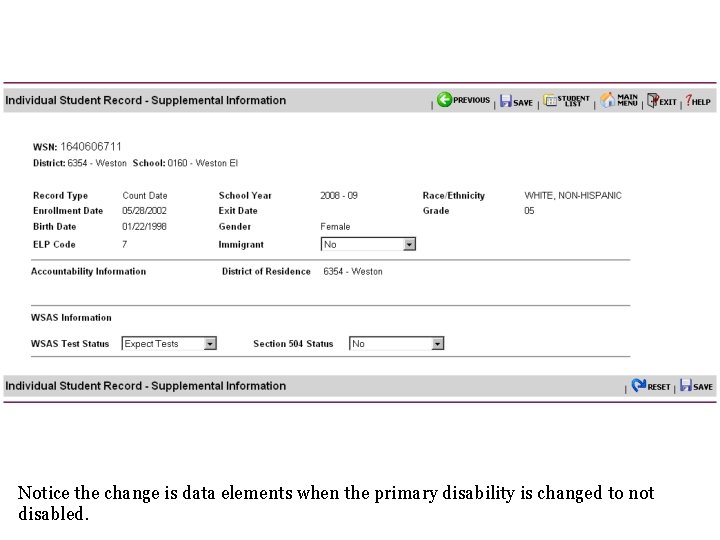Screen dimensions: 720x540
Task: Click the Exit door icon
Action: click(652, 100)
